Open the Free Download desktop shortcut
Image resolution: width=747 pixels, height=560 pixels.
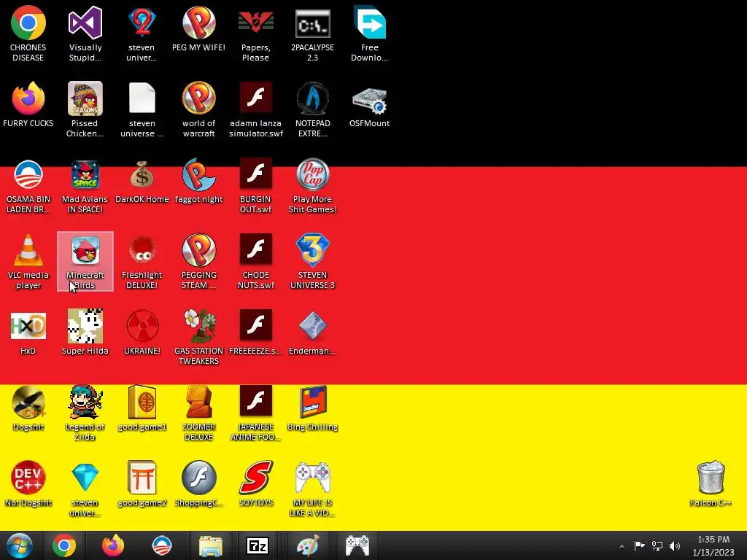[370, 23]
